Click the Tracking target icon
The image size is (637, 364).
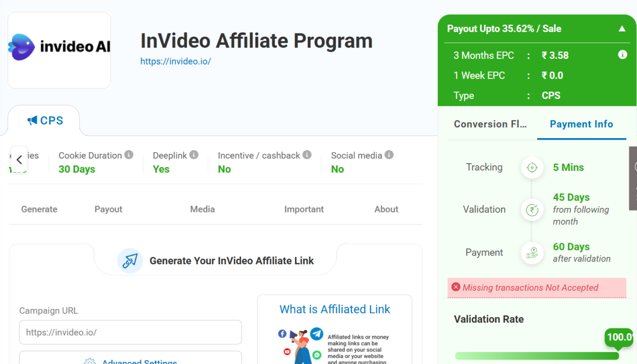tap(532, 168)
